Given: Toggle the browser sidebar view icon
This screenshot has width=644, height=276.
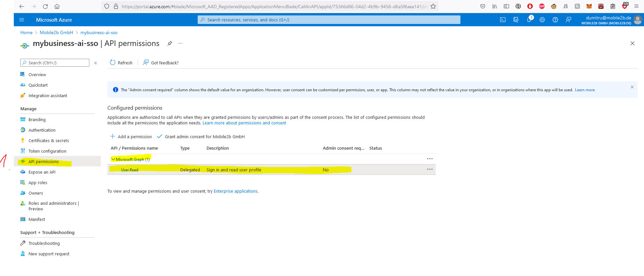Looking at the screenshot, I should tap(506, 6).
